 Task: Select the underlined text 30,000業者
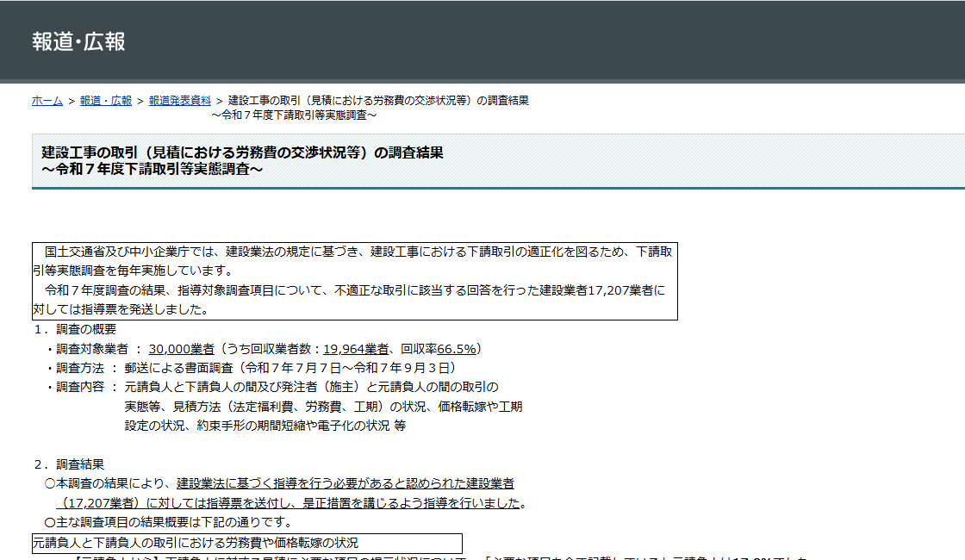(182, 349)
